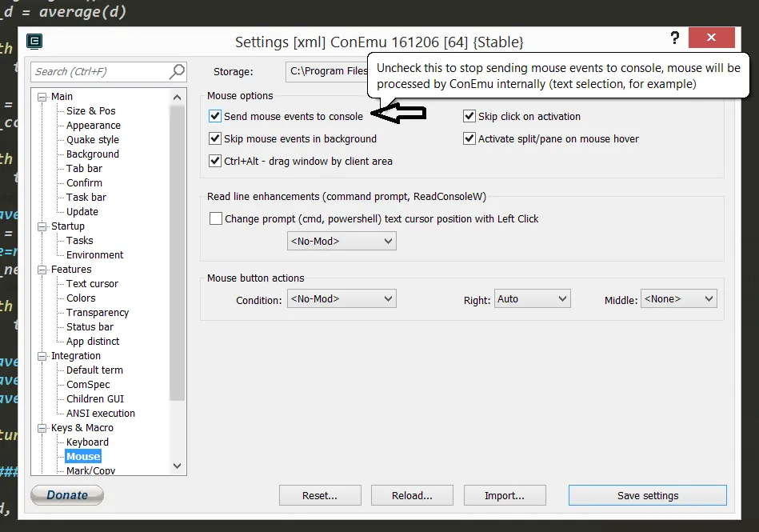Open Update settings page
This screenshot has height=532, width=759.
(82, 211)
